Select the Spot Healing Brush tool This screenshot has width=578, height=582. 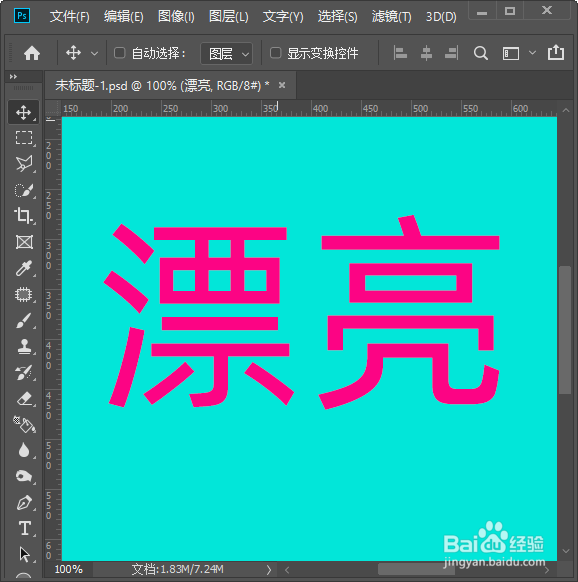(24, 294)
